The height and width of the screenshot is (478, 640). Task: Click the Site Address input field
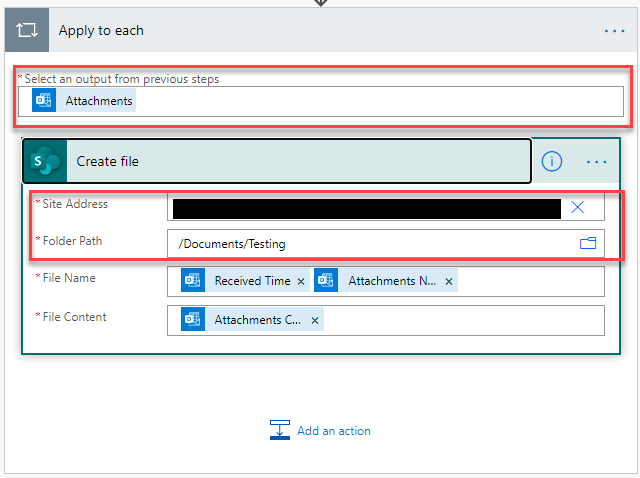coord(366,208)
